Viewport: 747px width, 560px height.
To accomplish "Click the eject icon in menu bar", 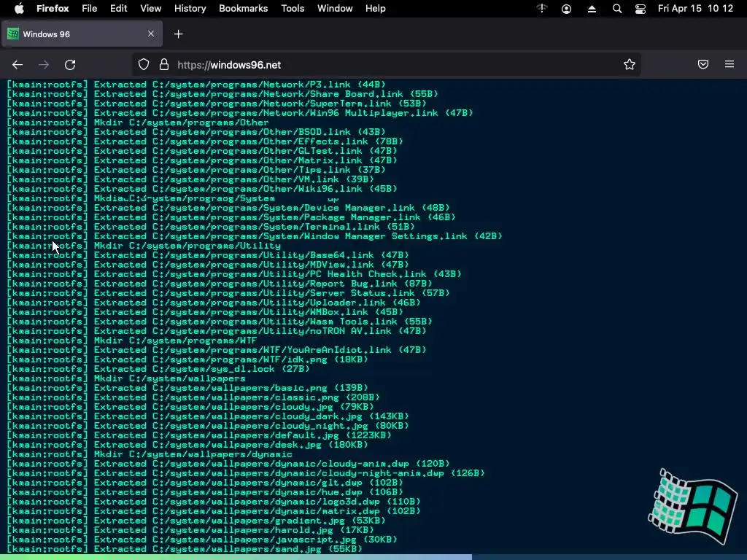I will pos(592,9).
